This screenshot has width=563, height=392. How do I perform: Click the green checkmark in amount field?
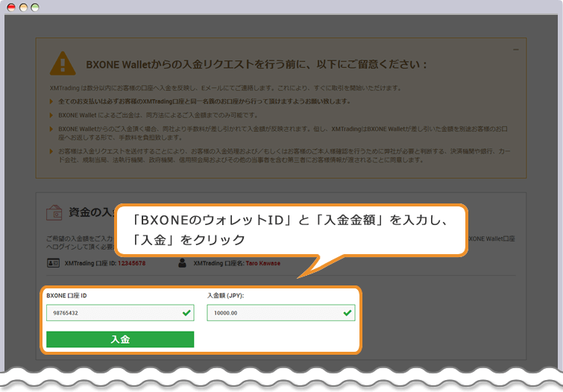(x=347, y=313)
